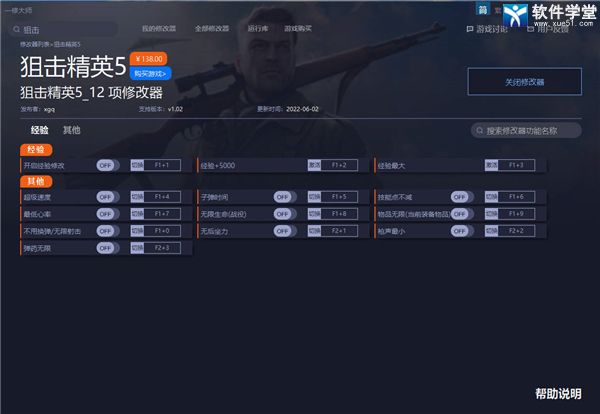Click the F2+3 hotkey box for 弹药无限
This screenshot has height=414, width=600.
point(162,248)
